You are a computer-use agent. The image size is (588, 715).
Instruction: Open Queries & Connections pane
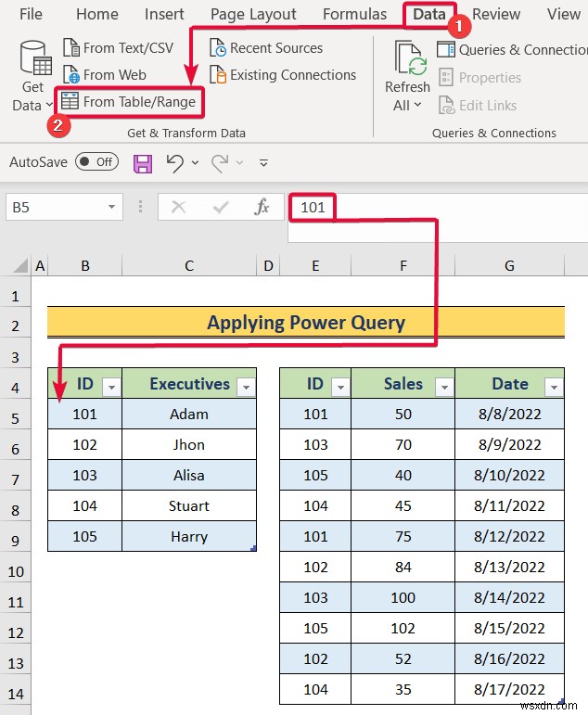(x=512, y=49)
